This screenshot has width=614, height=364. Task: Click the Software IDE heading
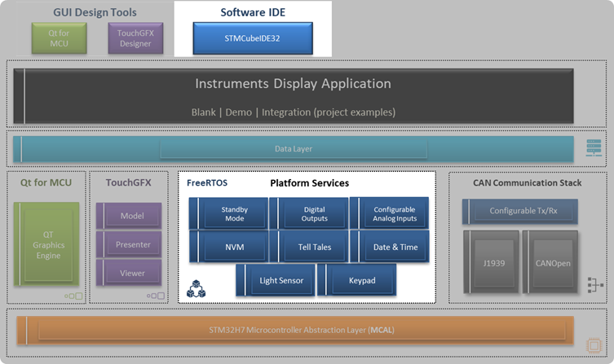(253, 12)
